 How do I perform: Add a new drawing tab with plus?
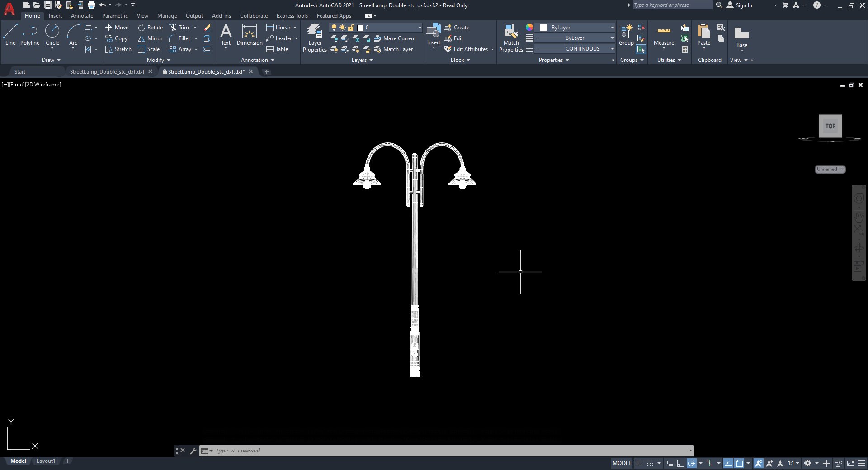[266, 72]
